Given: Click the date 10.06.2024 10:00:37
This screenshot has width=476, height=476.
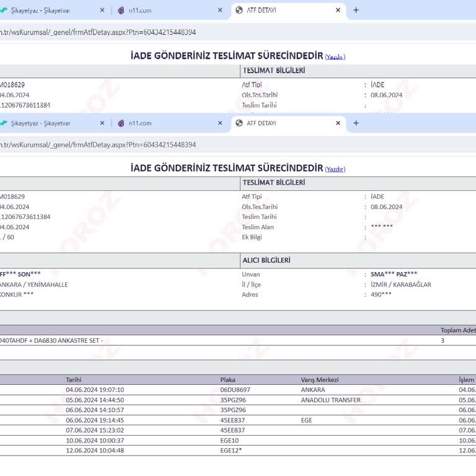Looking at the screenshot, I should 95,440.
